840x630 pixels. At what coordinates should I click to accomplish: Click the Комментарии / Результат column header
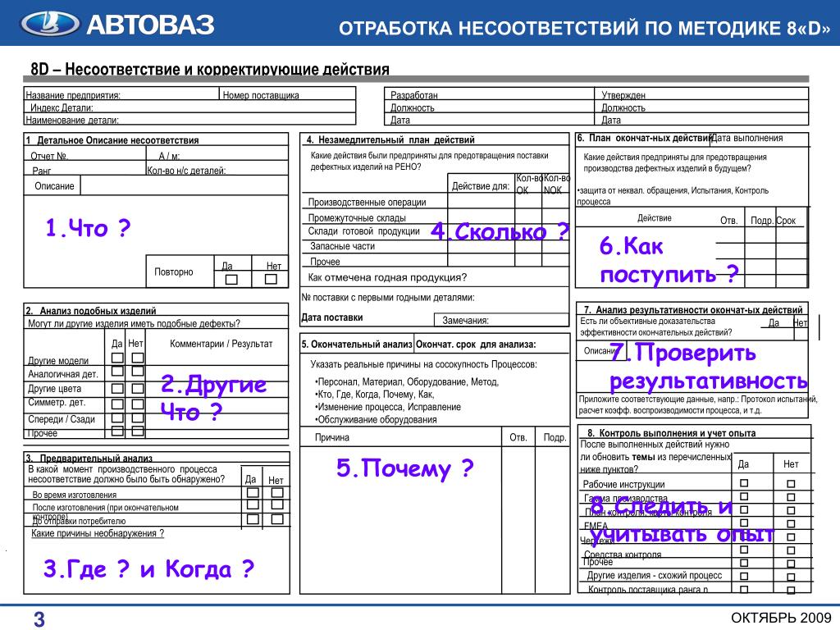[x=221, y=344]
